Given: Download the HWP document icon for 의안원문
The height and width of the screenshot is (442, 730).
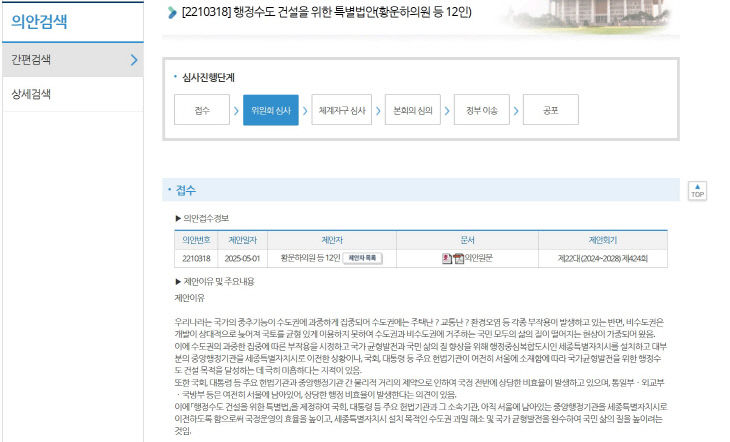Looking at the screenshot, I should [x=447, y=258].
